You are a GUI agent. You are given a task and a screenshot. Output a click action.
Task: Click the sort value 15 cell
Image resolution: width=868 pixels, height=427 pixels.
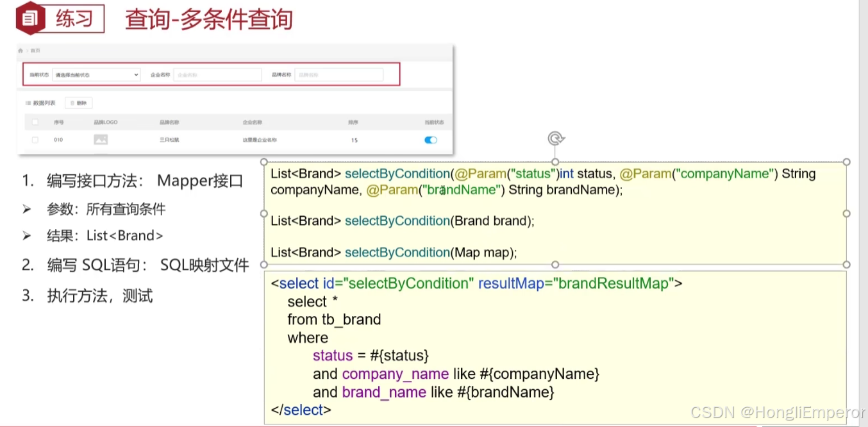pyautogui.click(x=354, y=140)
